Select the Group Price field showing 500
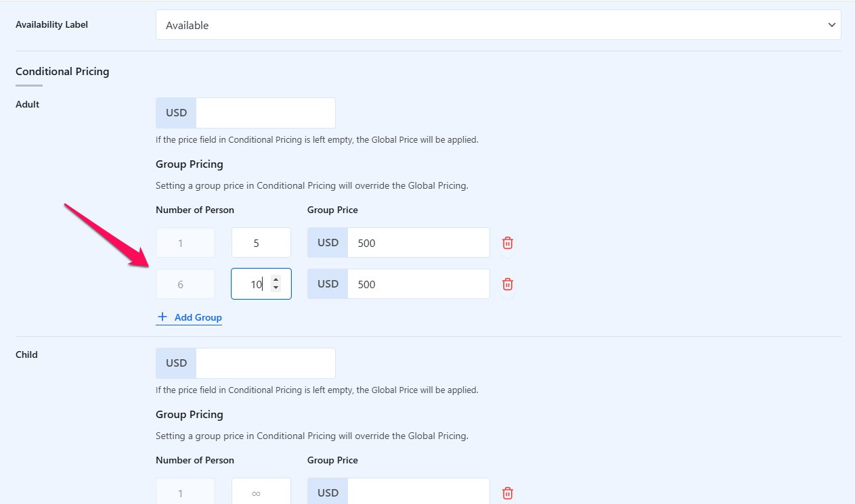The height and width of the screenshot is (504, 855). coord(418,242)
